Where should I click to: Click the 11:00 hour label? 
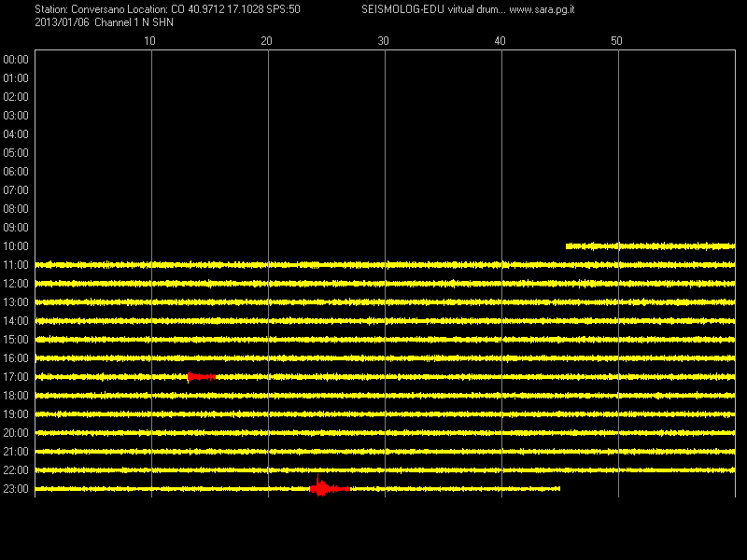(16, 265)
